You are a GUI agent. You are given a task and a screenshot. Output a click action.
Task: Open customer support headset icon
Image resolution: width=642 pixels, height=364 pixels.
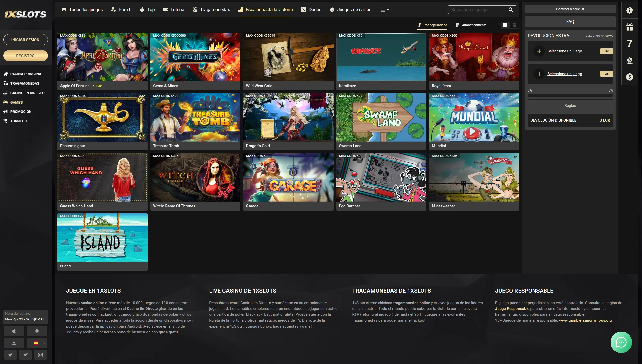tap(14, 343)
